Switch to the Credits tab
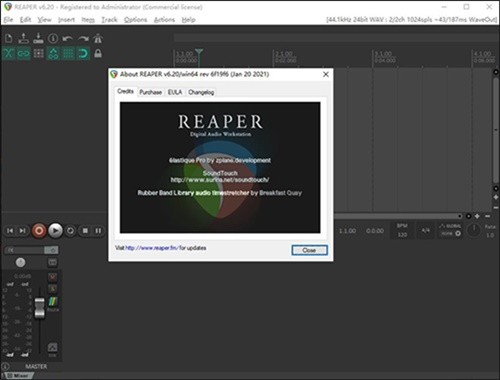The image size is (500, 380). pyautogui.click(x=126, y=91)
